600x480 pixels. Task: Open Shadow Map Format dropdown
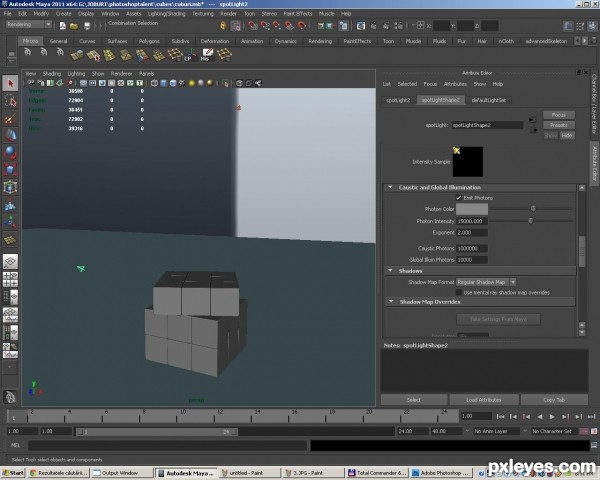coord(486,282)
